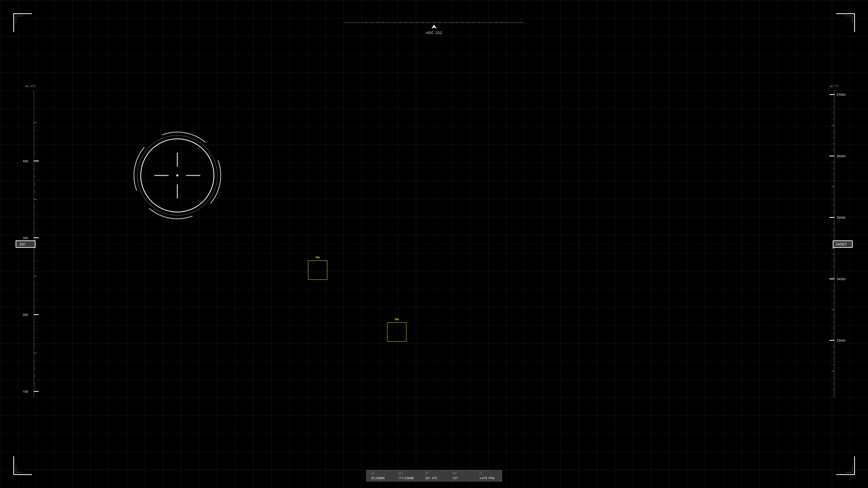The height and width of the screenshot is (488, 868).
Task: Click the heading tape scale
Action: tap(434, 22)
